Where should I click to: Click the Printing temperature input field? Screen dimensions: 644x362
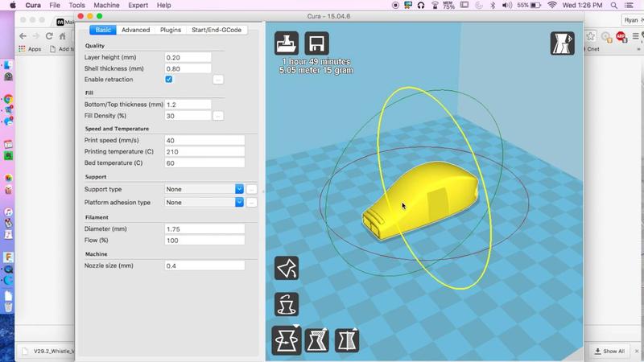point(204,151)
